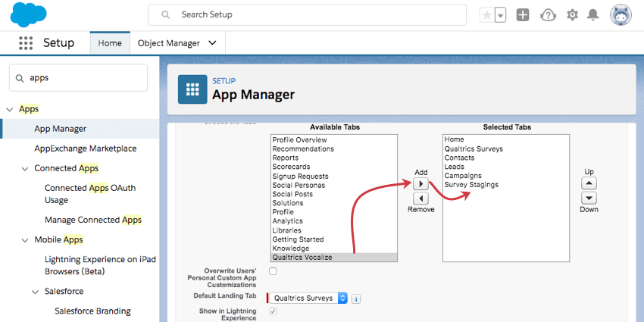Open the Salesforce Help icon
This screenshot has height=322, width=644.
coord(548,15)
